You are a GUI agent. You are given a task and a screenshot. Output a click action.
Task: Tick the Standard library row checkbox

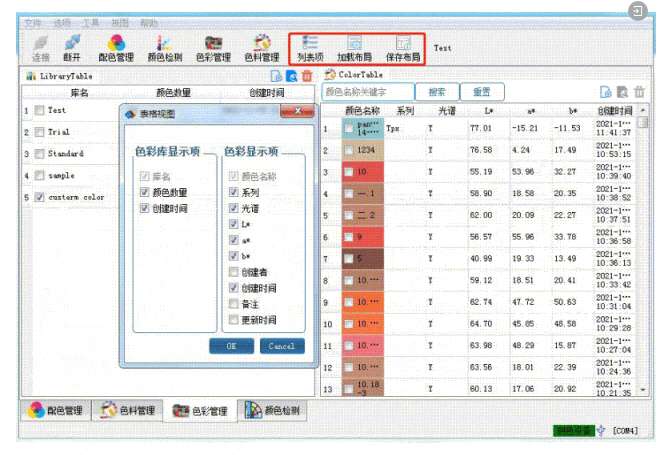[38, 154]
